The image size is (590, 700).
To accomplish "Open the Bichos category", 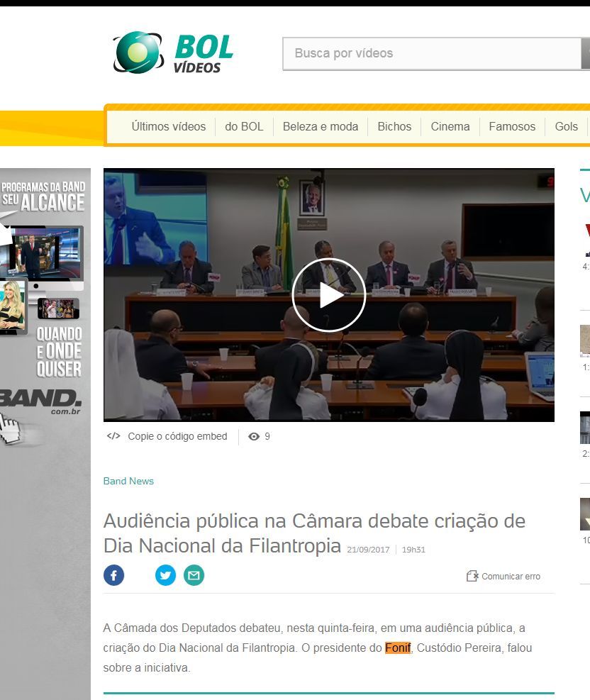I will point(394,126).
